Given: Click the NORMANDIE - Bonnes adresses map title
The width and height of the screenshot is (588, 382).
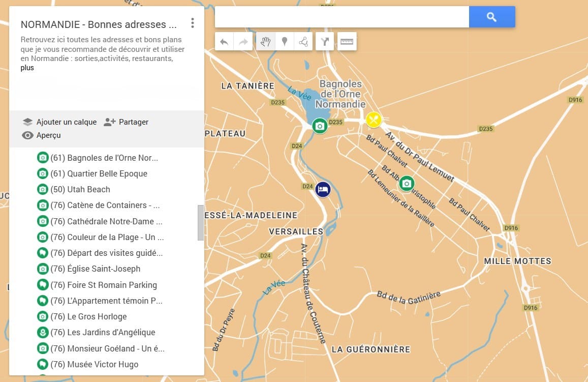Looking at the screenshot, I should pos(99,25).
